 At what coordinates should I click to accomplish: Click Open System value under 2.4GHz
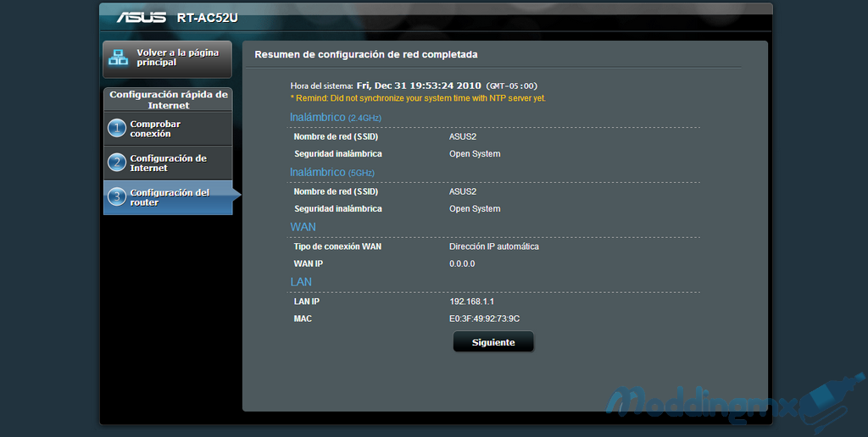tap(475, 154)
